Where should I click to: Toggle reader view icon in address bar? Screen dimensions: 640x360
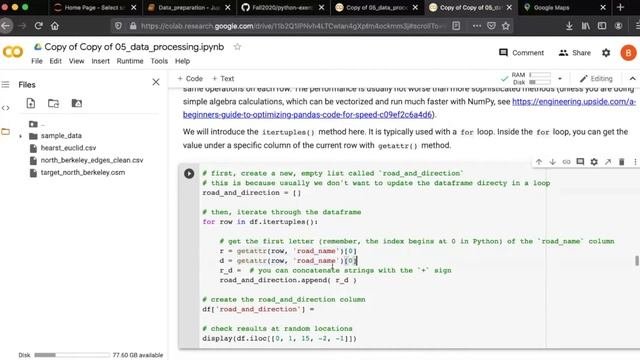tap(456, 26)
